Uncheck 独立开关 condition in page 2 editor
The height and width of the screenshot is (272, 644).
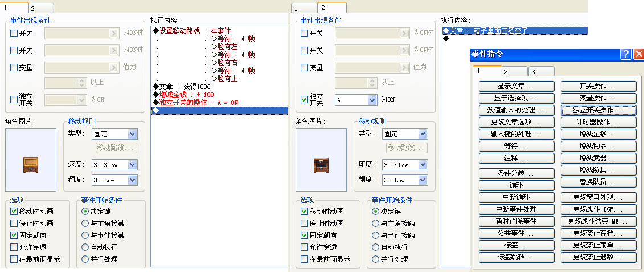(304, 99)
